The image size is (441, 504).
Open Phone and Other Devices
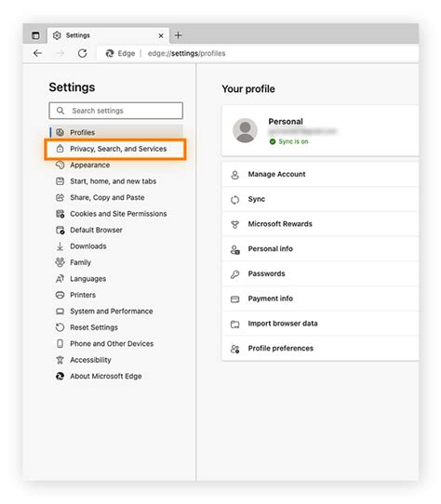pyautogui.click(x=112, y=344)
